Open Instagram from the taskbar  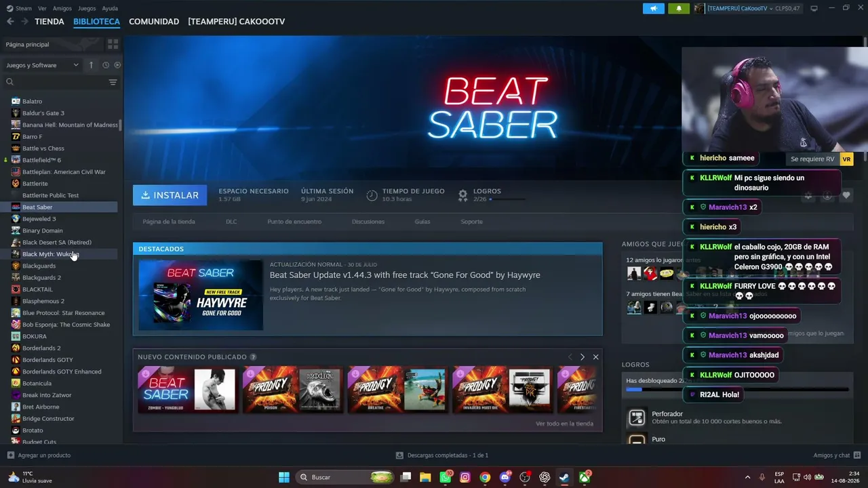point(465,477)
